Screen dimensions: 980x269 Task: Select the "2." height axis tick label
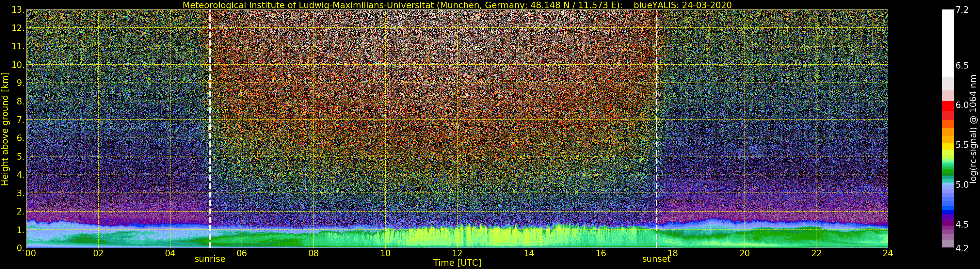pos(21,211)
